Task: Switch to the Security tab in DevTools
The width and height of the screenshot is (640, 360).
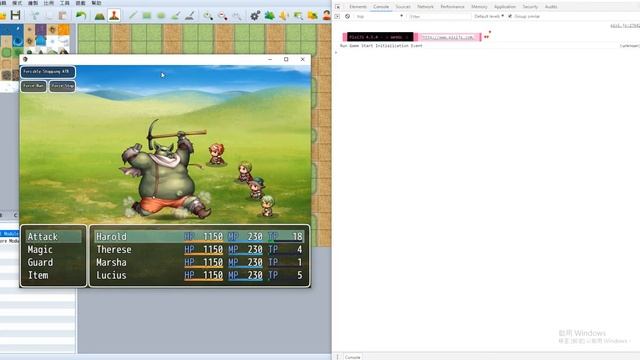Action: coord(530,7)
